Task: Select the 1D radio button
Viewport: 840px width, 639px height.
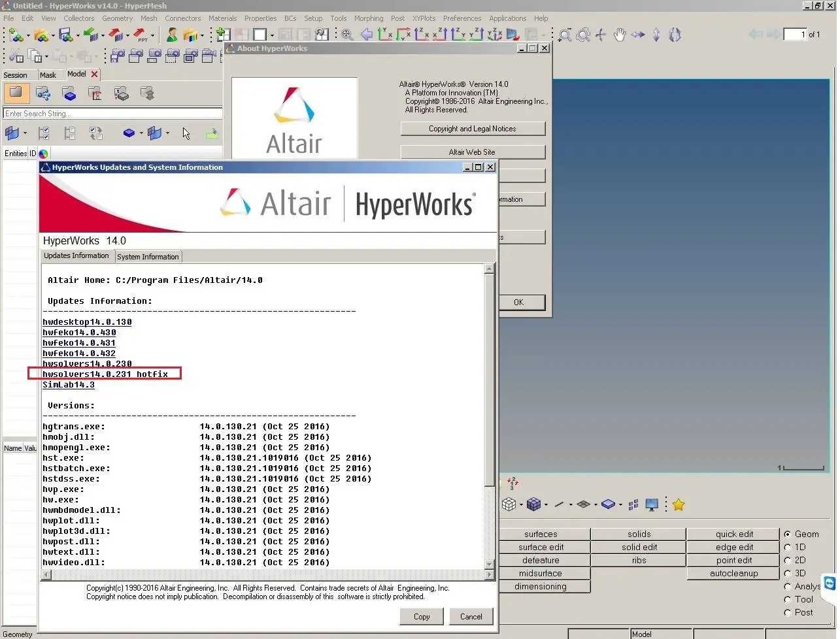Action: (x=788, y=547)
